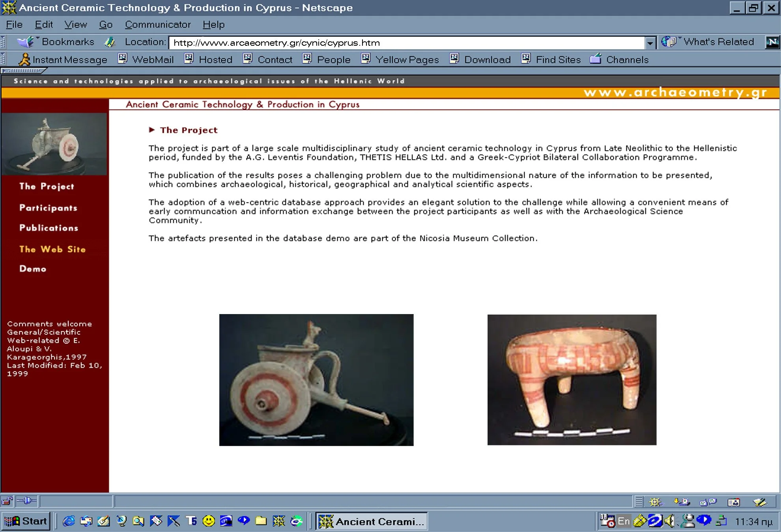The image size is (781, 532).
Task: Launch Channels from the personal toolbar
Action: [x=620, y=60]
